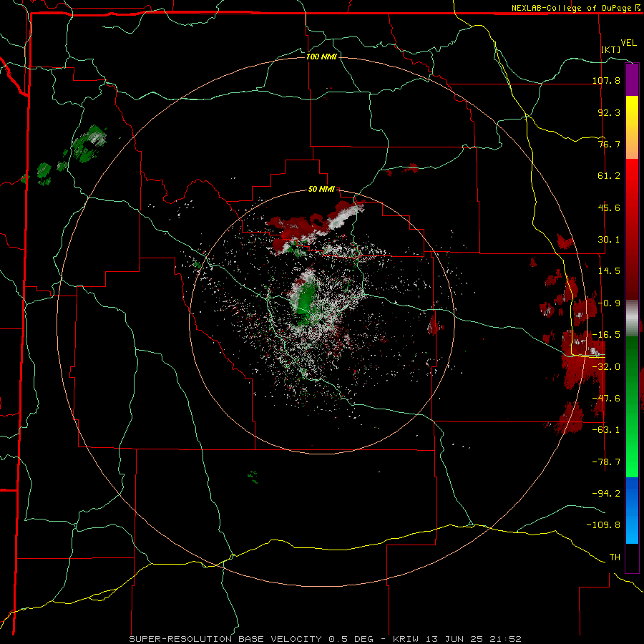
Task: Click the [KT] units label
Action: coord(611,49)
